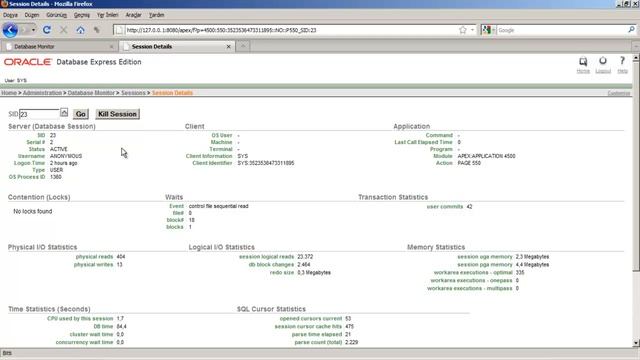
Task: Open the back history dropdown arrow
Action: coord(33,30)
